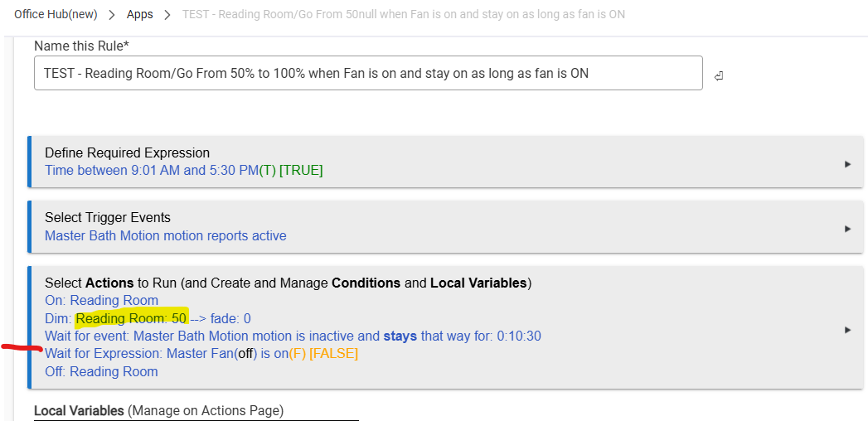Image resolution: width=868 pixels, height=421 pixels.
Task: Select the Off: Reading Room action
Action: [101, 371]
